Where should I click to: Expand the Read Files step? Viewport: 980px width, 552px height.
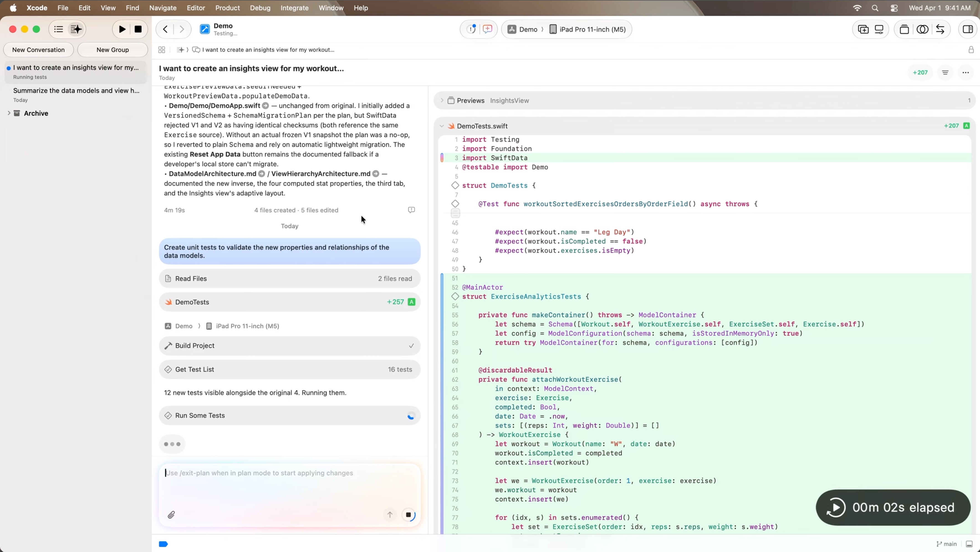[290, 279]
